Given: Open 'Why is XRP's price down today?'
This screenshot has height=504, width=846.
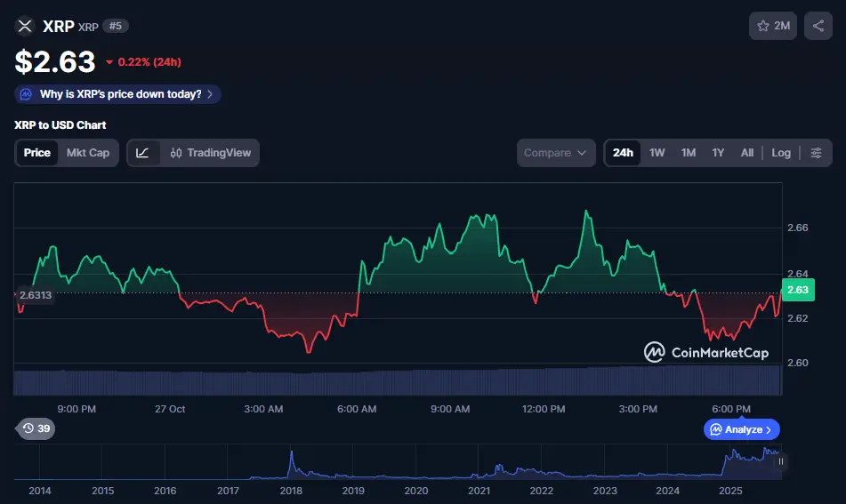Looking at the screenshot, I should pyautogui.click(x=117, y=94).
